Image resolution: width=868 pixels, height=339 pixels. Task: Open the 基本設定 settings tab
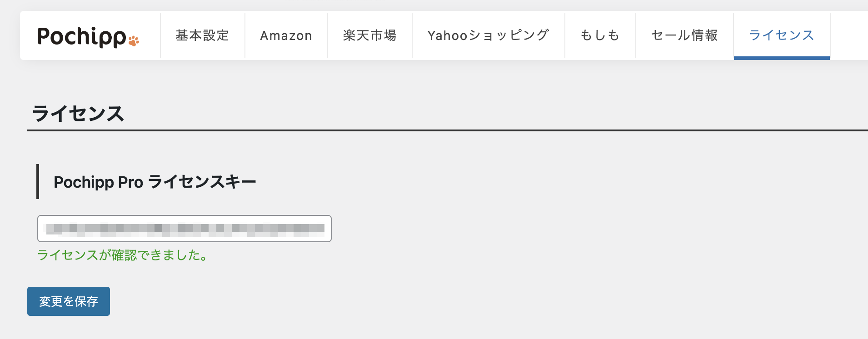tap(202, 35)
